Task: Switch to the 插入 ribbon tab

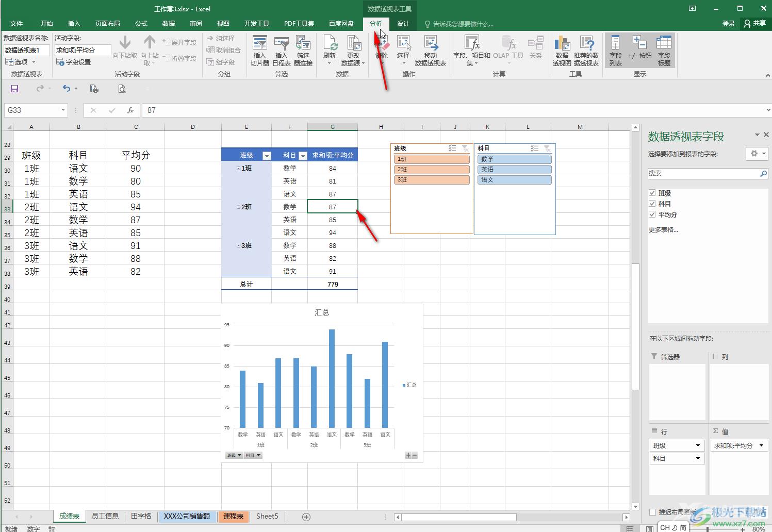Action: (74, 24)
